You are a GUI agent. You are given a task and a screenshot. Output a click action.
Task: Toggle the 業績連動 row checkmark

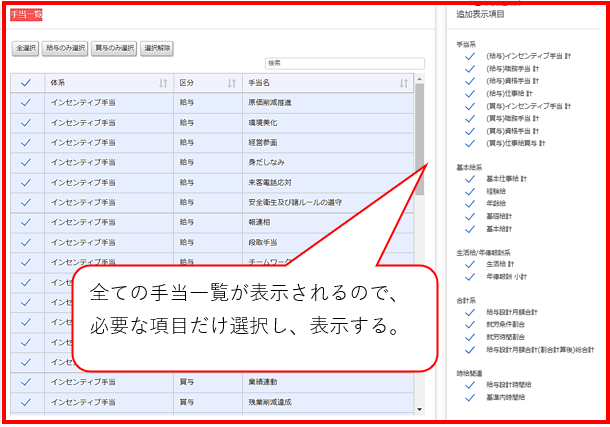click(26, 380)
